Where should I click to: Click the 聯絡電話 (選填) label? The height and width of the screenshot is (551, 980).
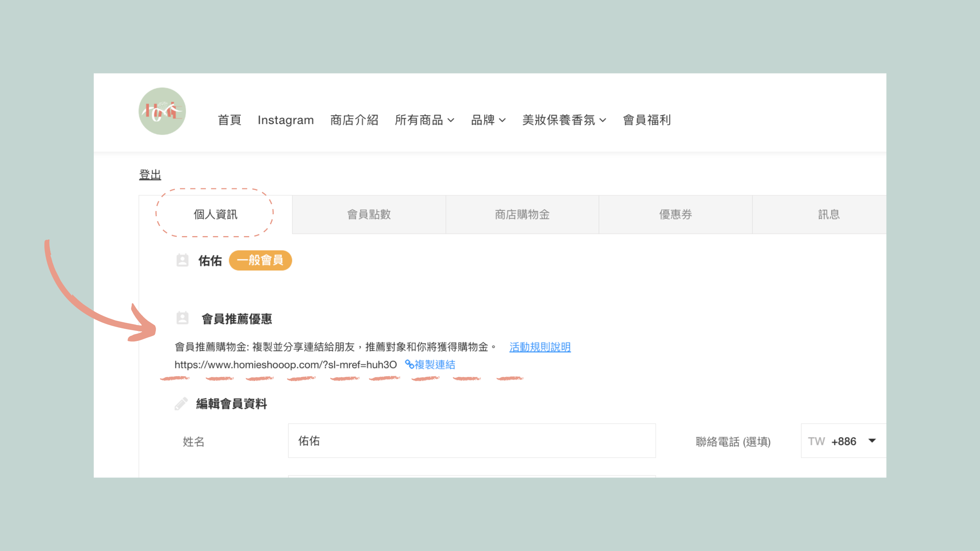(x=733, y=442)
